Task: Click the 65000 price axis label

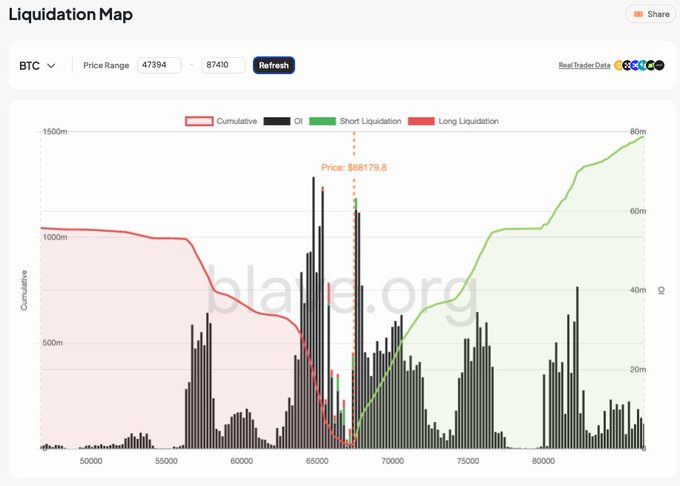Action: [x=317, y=461]
